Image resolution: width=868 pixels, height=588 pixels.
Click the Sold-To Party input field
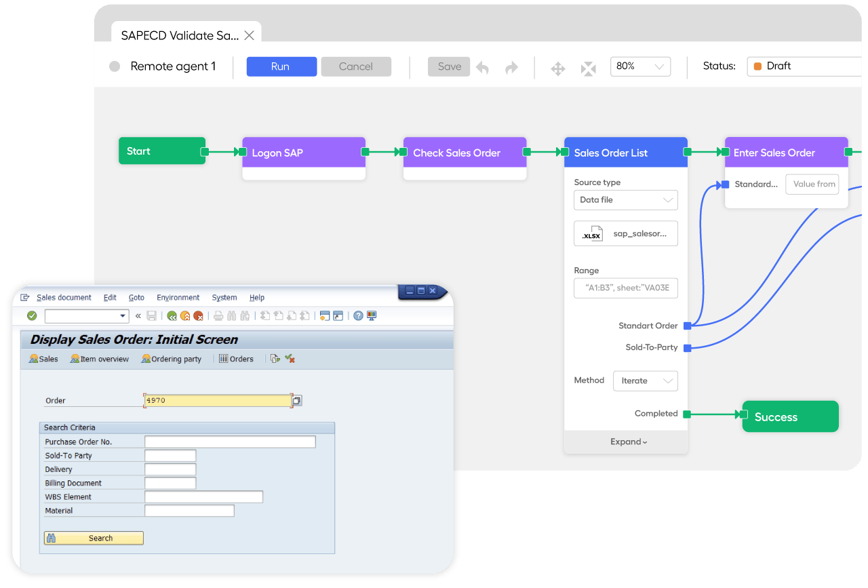(170, 456)
